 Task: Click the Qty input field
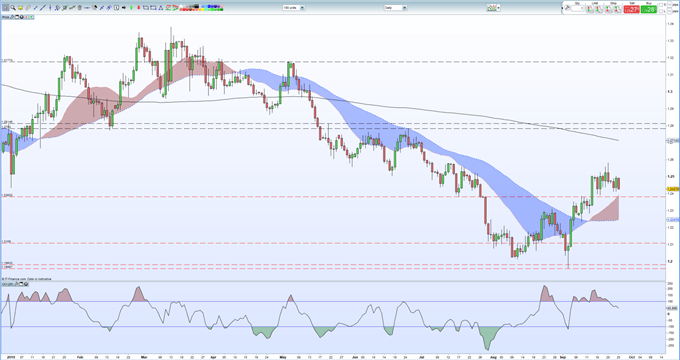[x=578, y=8]
